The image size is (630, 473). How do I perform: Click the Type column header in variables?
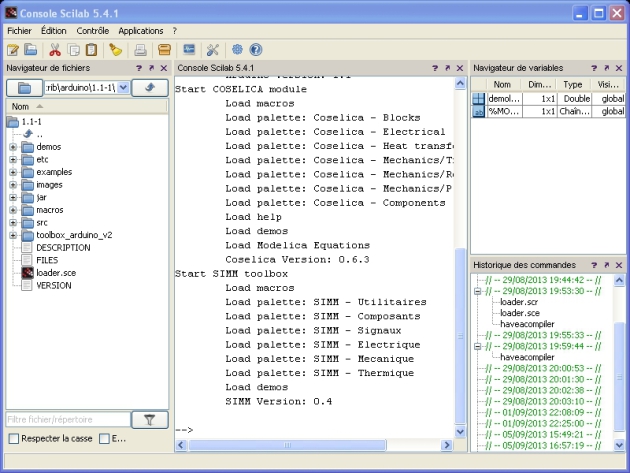573,84
